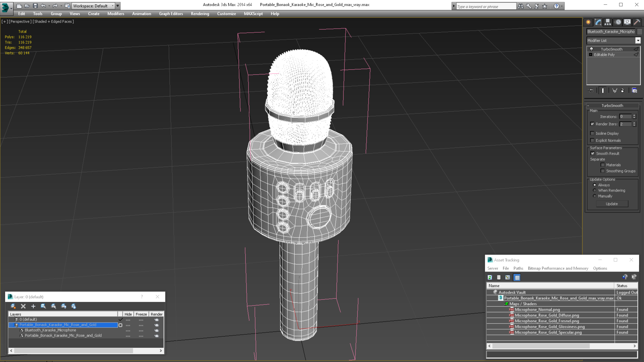Open the Display command panel tab

[x=627, y=22]
